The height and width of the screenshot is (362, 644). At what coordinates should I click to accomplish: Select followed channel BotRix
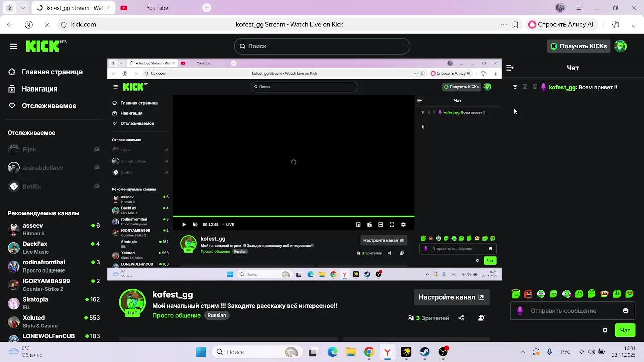click(53, 187)
